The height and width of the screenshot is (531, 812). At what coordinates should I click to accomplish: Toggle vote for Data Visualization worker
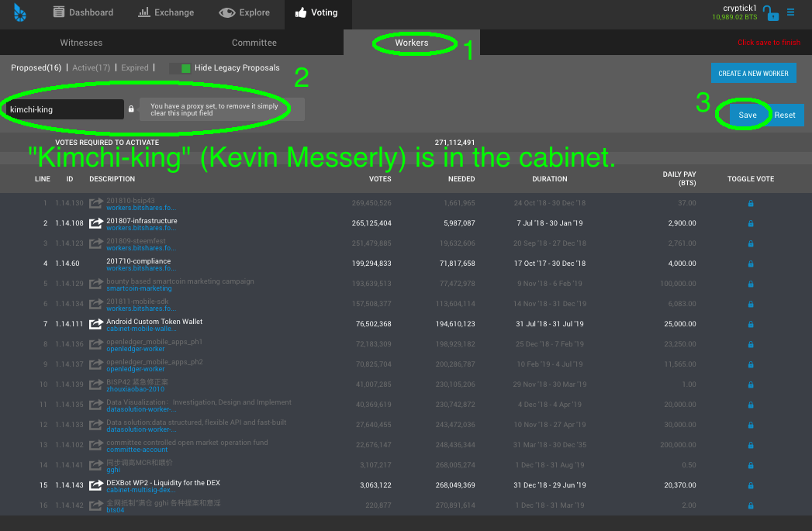click(x=751, y=405)
